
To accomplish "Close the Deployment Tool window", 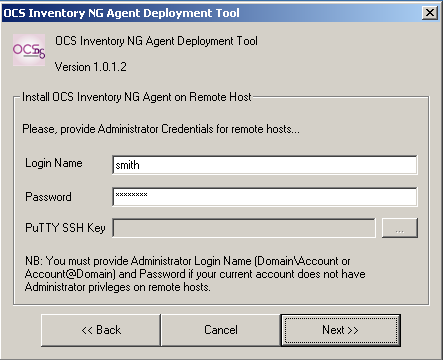I will tap(430, 13).
